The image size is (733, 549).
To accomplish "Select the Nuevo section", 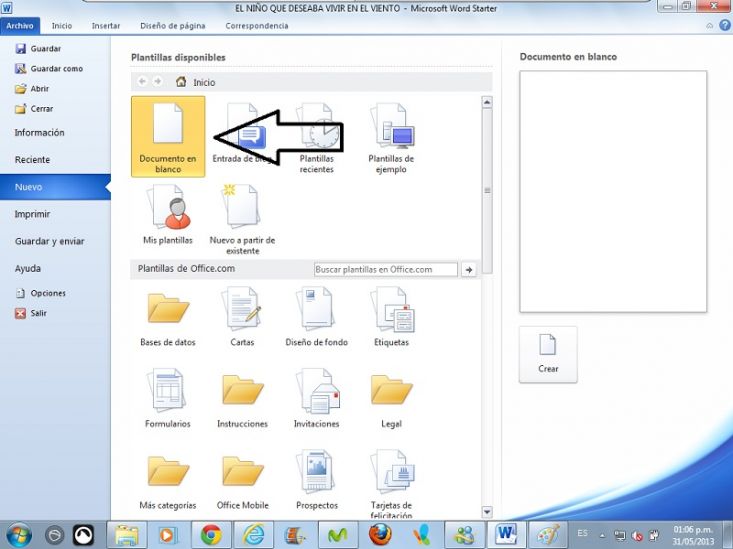I will (x=55, y=187).
